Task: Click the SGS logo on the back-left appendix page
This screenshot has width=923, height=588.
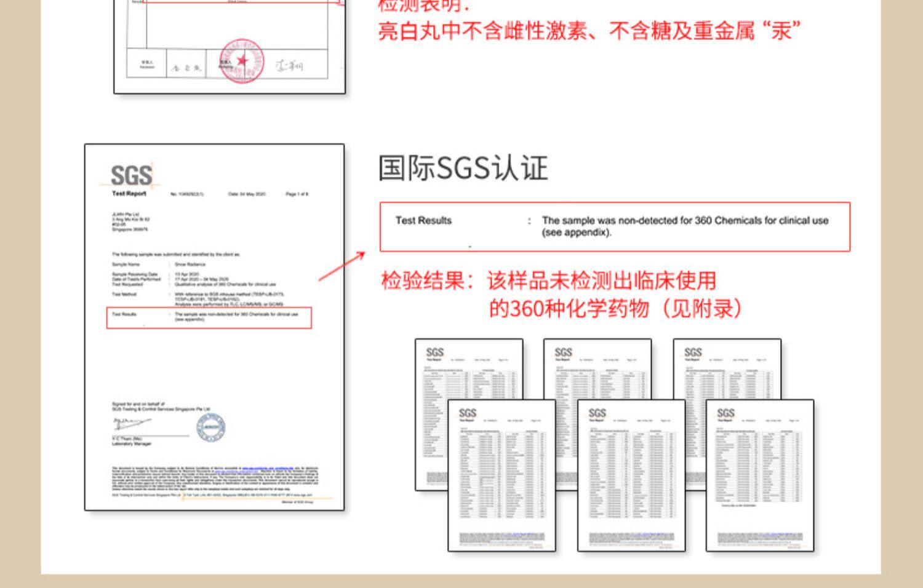Action: point(435,352)
